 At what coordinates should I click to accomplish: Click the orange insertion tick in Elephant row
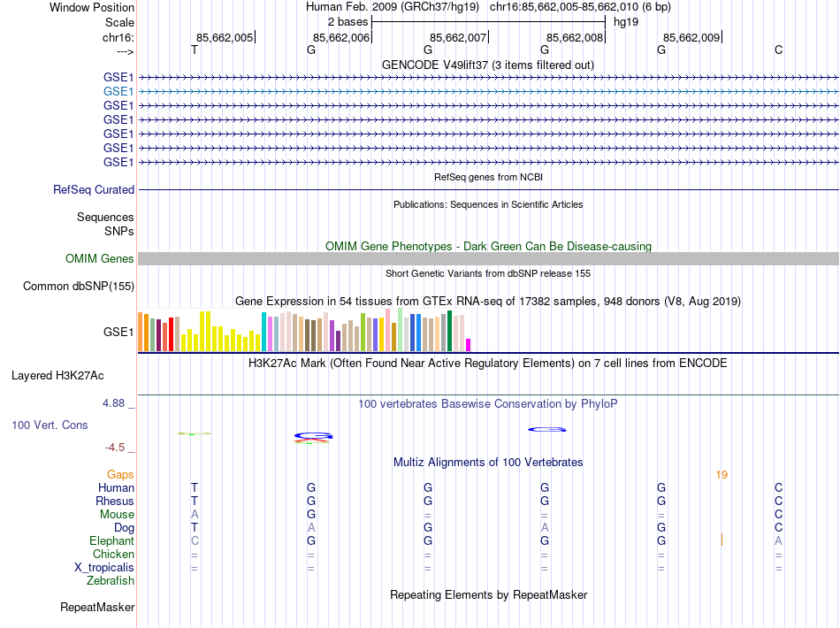(x=722, y=540)
